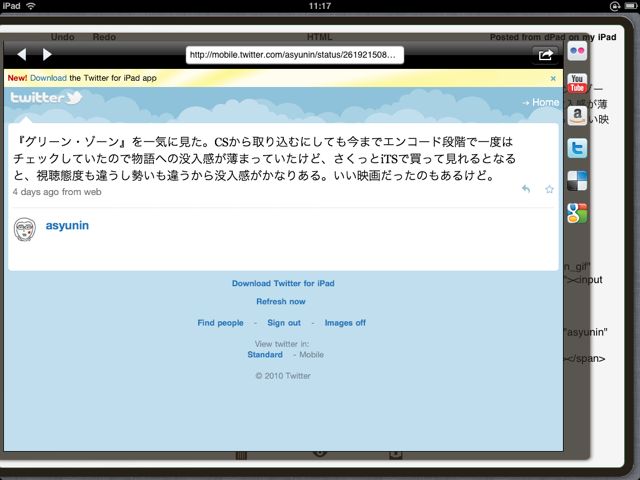Tap Undo in background editor toolbar
The image size is (640, 480).
click(x=62, y=37)
